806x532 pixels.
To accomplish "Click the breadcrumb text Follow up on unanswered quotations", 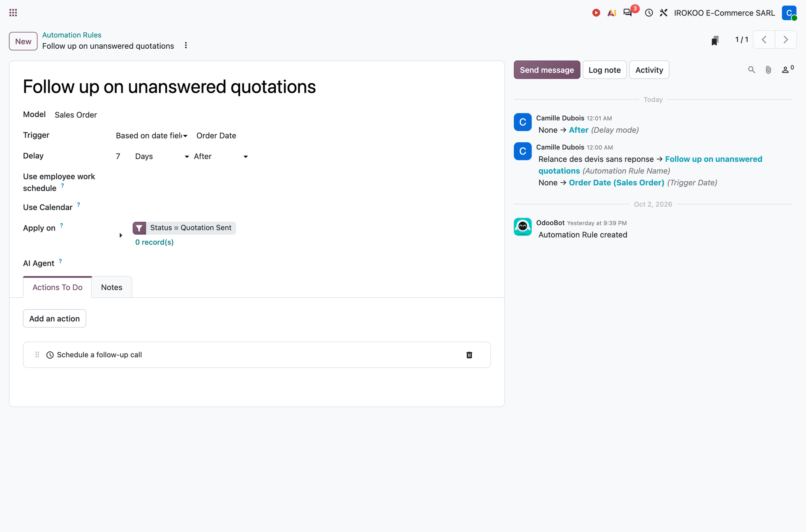I will [x=108, y=46].
